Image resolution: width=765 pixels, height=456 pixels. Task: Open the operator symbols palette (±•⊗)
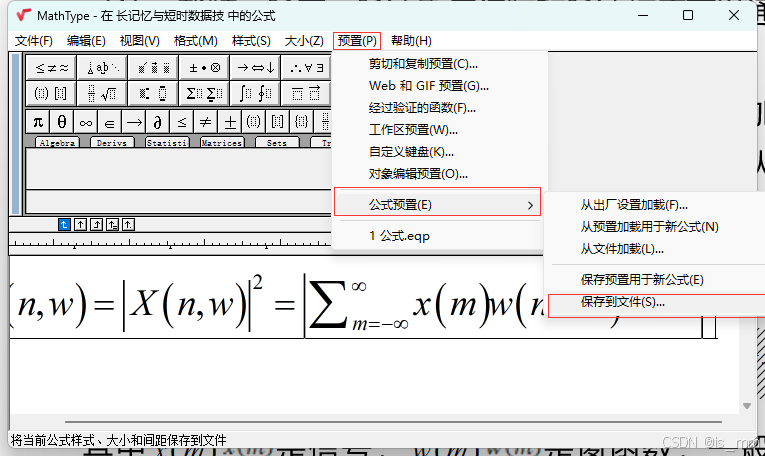click(204, 67)
